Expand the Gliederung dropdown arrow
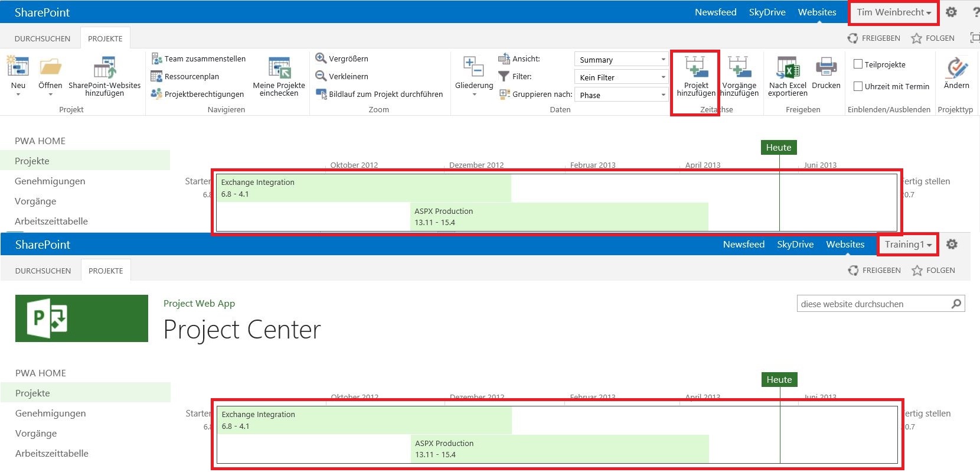 473,95
